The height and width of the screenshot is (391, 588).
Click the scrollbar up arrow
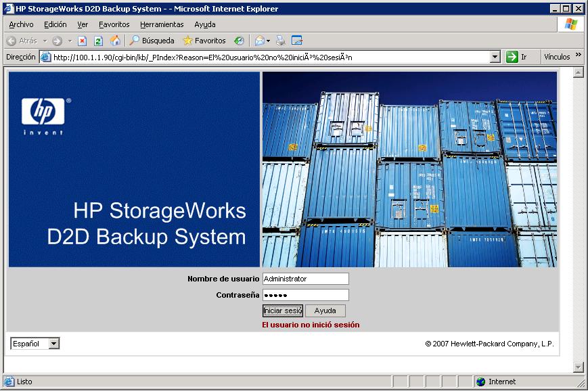(x=579, y=72)
